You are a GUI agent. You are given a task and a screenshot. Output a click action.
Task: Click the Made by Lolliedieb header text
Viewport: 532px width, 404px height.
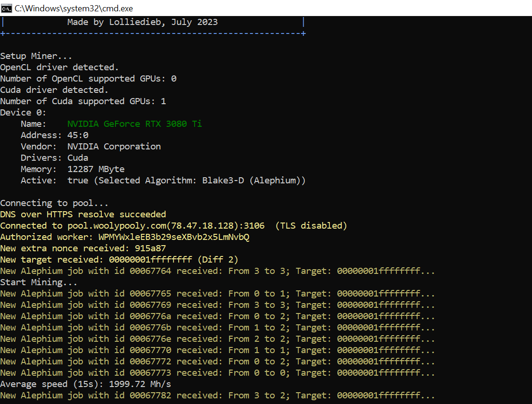[x=141, y=22]
